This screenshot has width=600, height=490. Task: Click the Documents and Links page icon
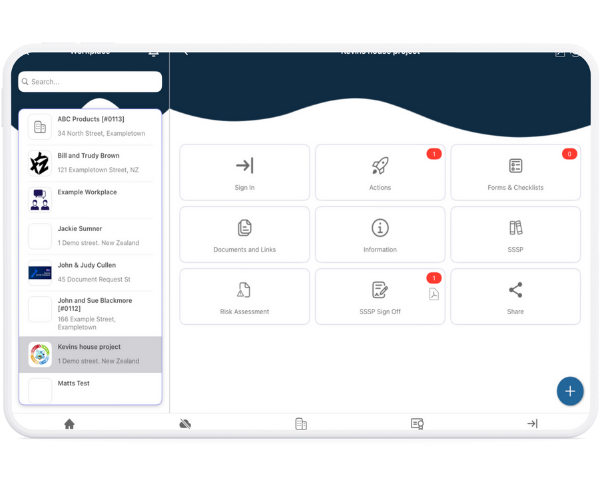click(245, 228)
